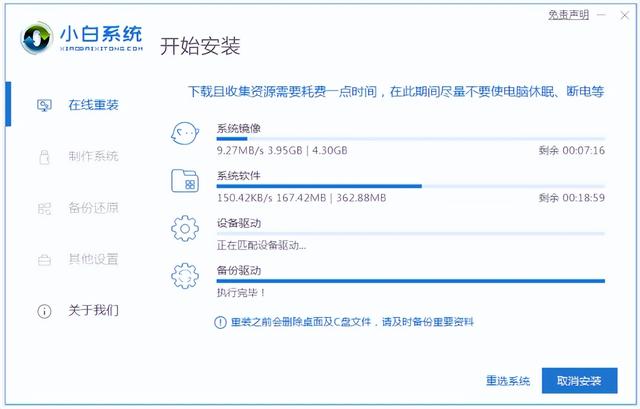The image size is (640, 409).
Task: Open the 其他设置 section
Action: click(x=93, y=259)
